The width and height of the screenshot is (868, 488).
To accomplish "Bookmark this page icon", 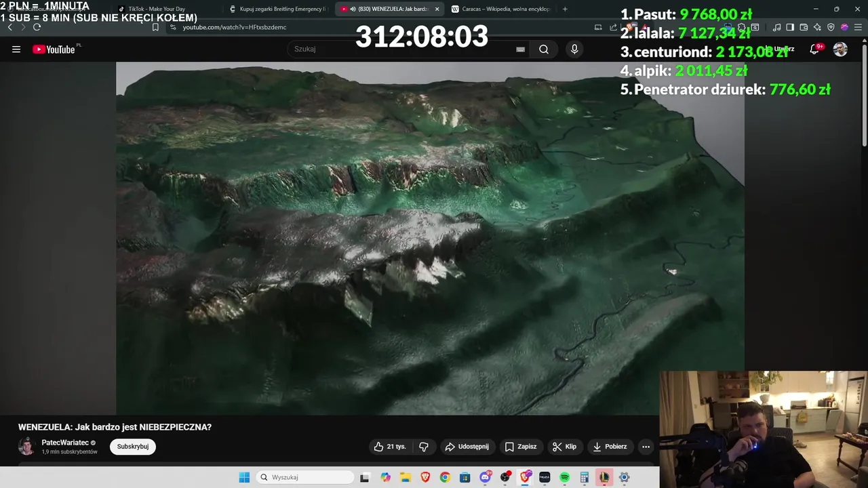I will pos(155,27).
